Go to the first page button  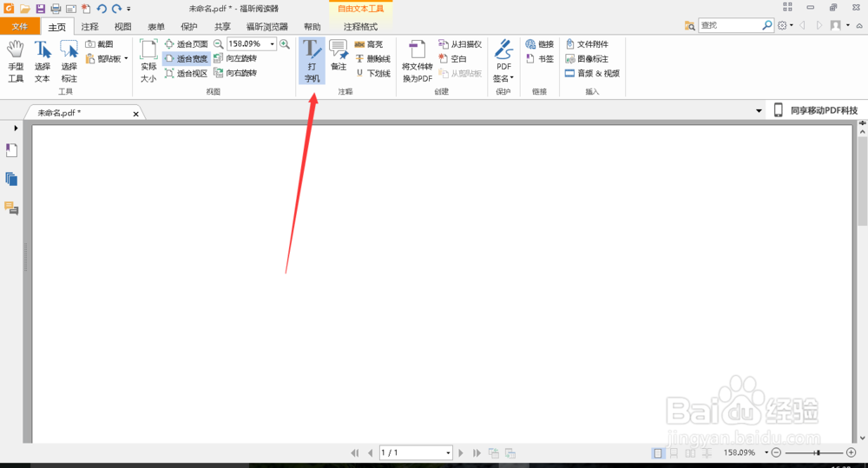coord(355,453)
